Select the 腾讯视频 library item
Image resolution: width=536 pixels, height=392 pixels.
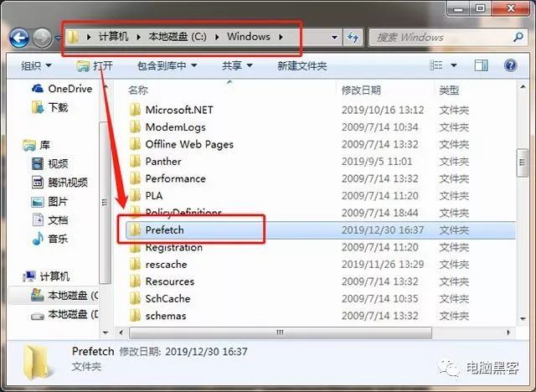point(59,183)
